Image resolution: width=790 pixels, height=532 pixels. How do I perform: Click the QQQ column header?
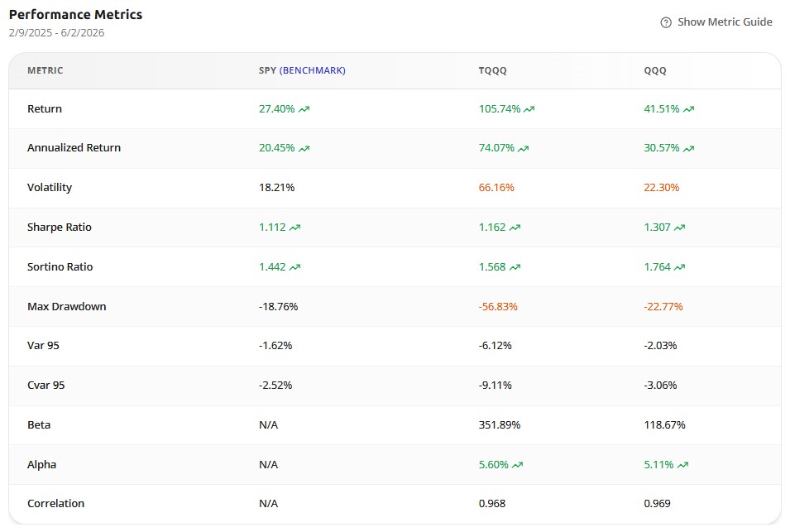pyautogui.click(x=655, y=70)
